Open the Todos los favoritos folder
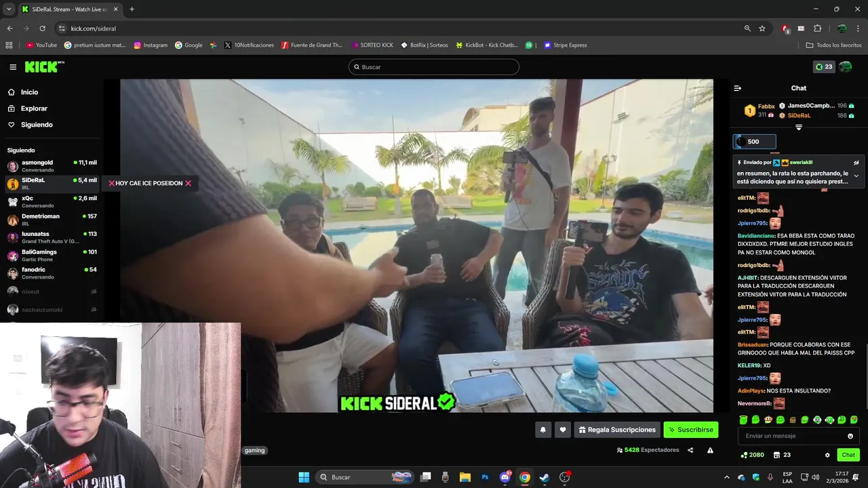The height and width of the screenshot is (488, 868). (833, 45)
